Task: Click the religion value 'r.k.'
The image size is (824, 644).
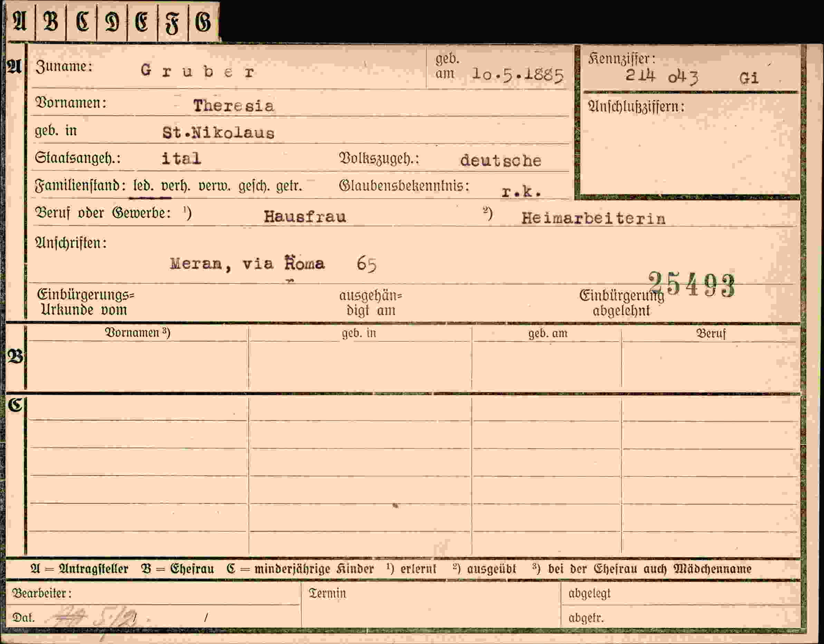Action: pyautogui.click(x=521, y=192)
